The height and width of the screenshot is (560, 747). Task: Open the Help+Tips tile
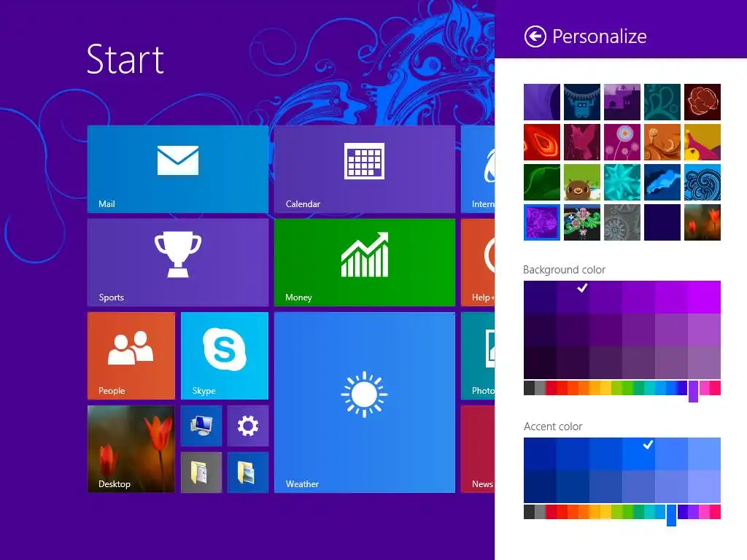click(x=478, y=262)
